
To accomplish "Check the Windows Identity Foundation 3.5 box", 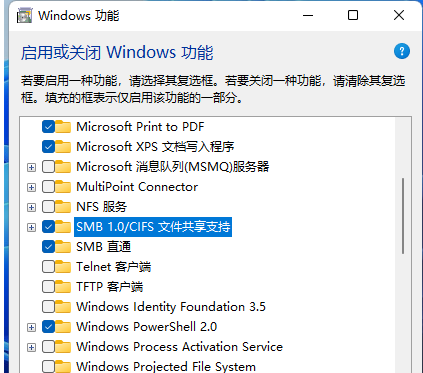I will click(x=48, y=307).
